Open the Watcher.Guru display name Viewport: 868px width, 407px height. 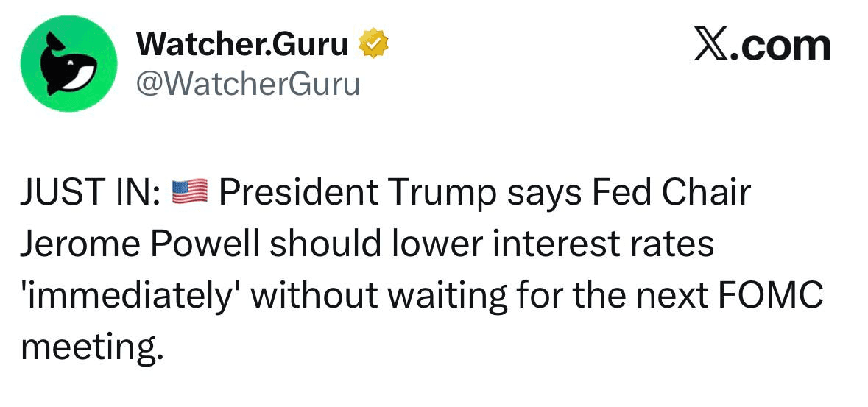pos(242,46)
